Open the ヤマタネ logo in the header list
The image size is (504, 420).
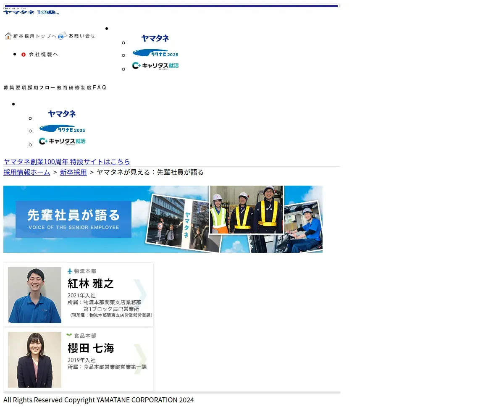(x=155, y=38)
